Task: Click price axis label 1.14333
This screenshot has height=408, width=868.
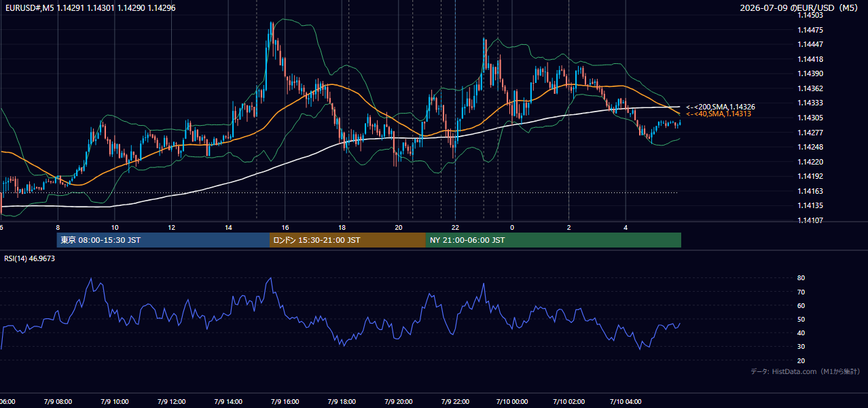Action: (x=810, y=103)
